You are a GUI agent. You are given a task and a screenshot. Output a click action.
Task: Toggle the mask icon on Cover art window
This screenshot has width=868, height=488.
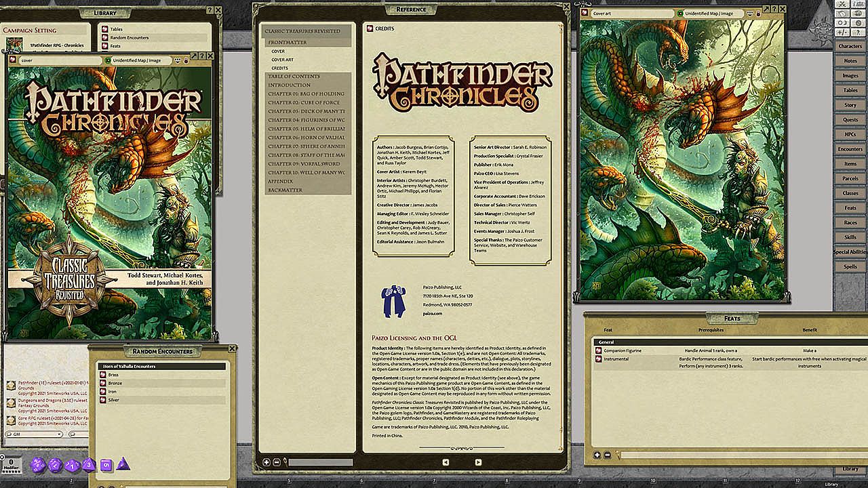point(749,13)
